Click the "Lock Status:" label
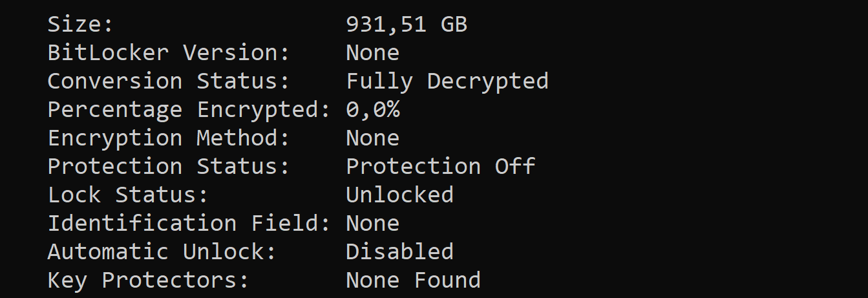The image size is (868, 298). tap(128, 195)
